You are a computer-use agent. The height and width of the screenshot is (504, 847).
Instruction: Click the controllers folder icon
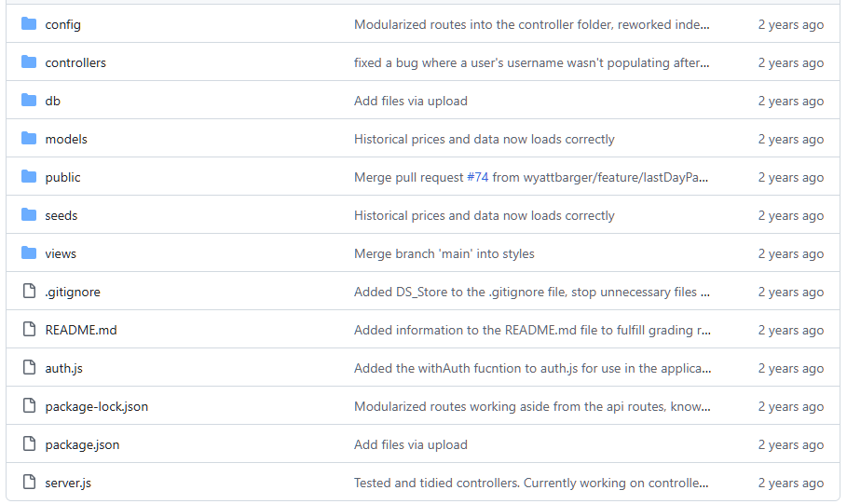[x=29, y=62]
